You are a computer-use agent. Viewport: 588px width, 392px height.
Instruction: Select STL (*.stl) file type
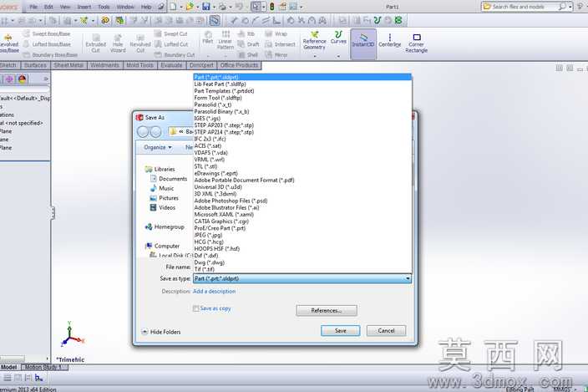coord(302,166)
